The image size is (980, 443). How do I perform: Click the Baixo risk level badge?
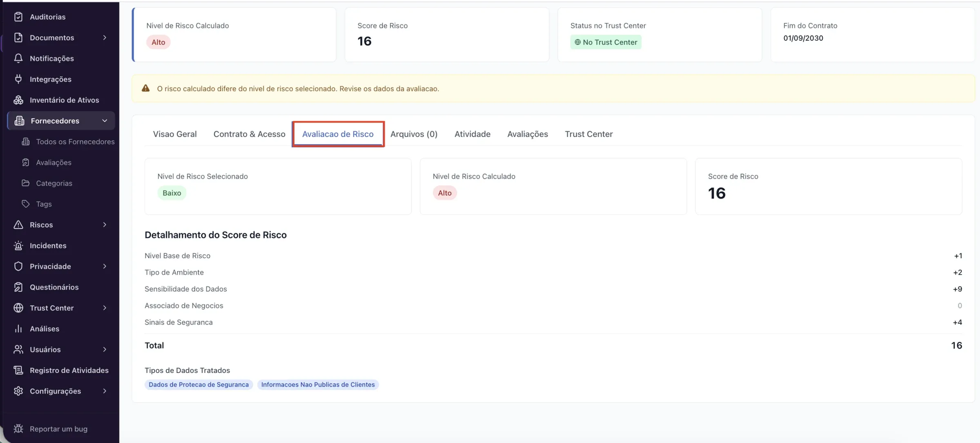tap(171, 193)
